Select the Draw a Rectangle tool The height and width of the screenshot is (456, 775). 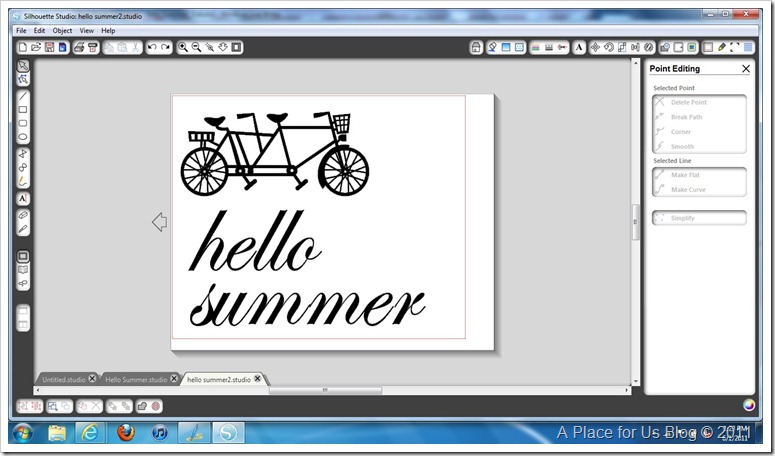(x=23, y=110)
